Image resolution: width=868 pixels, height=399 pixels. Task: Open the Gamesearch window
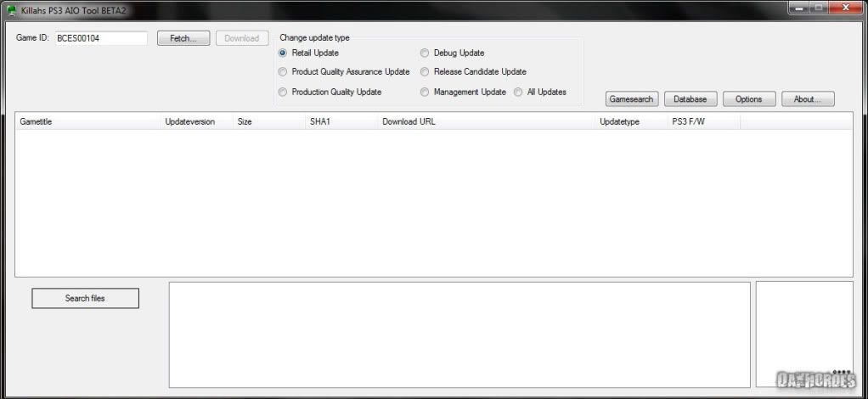click(632, 99)
